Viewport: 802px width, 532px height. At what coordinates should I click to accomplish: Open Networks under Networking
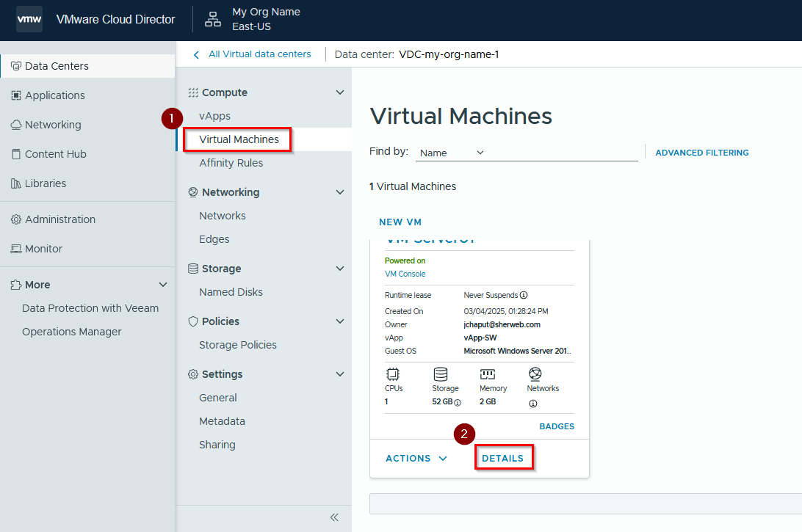point(223,216)
